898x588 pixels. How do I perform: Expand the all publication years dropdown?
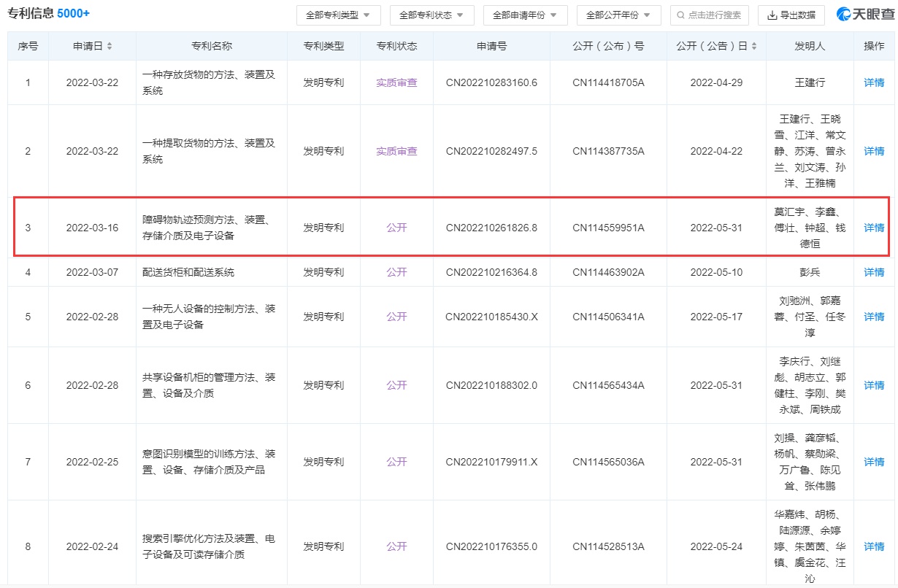[x=618, y=15]
